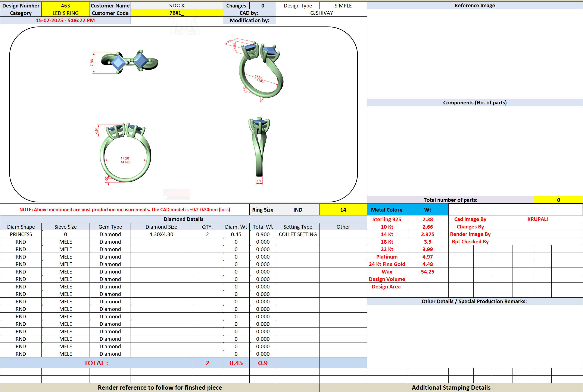Click the Customer Code cell 76#1_

point(177,13)
